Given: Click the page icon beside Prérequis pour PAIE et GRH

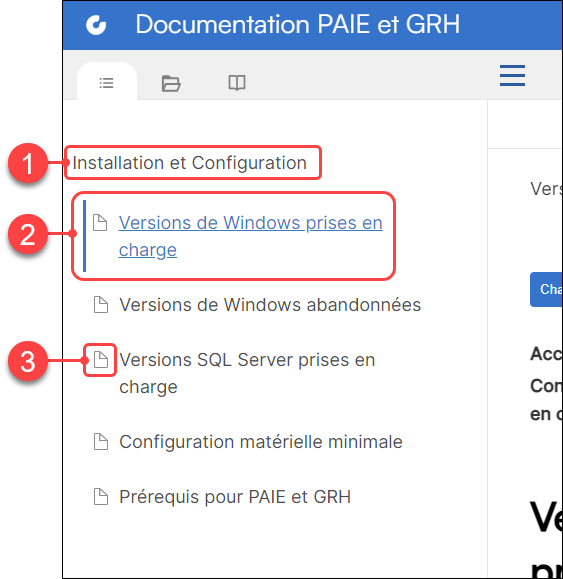Looking at the screenshot, I should click(101, 497).
